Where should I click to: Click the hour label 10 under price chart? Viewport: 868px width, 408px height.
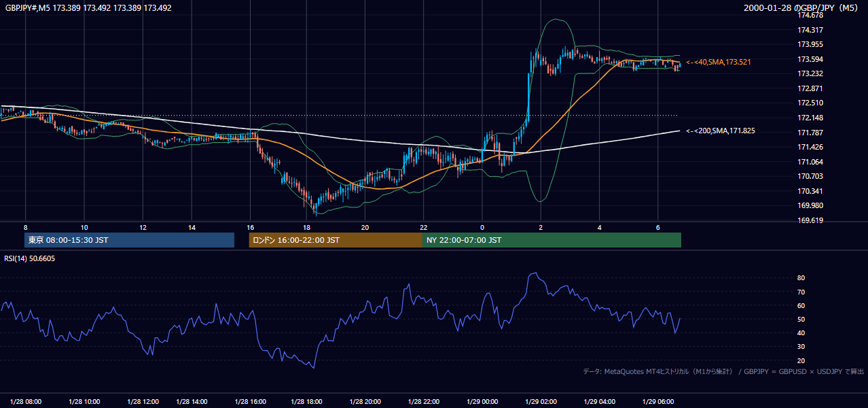[x=84, y=227]
